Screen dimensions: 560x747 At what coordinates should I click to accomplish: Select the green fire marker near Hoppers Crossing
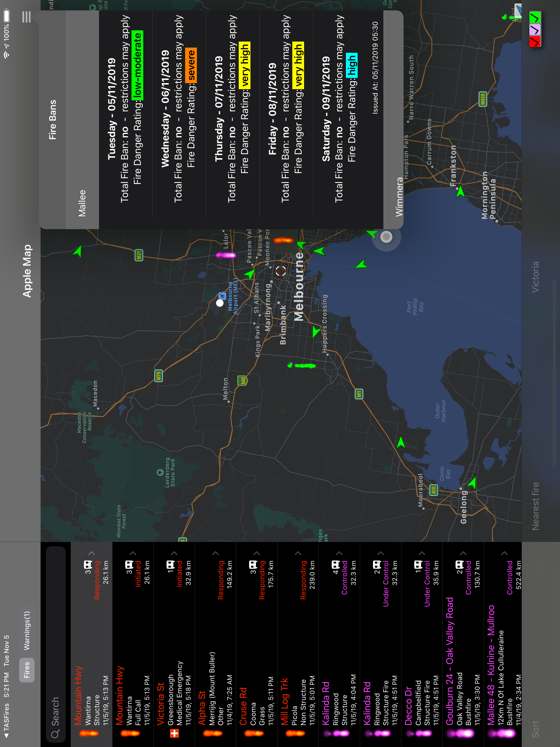(302, 365)
